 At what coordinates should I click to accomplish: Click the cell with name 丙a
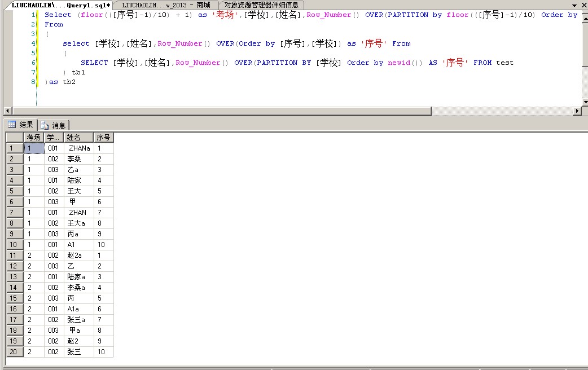pos(79,234)
